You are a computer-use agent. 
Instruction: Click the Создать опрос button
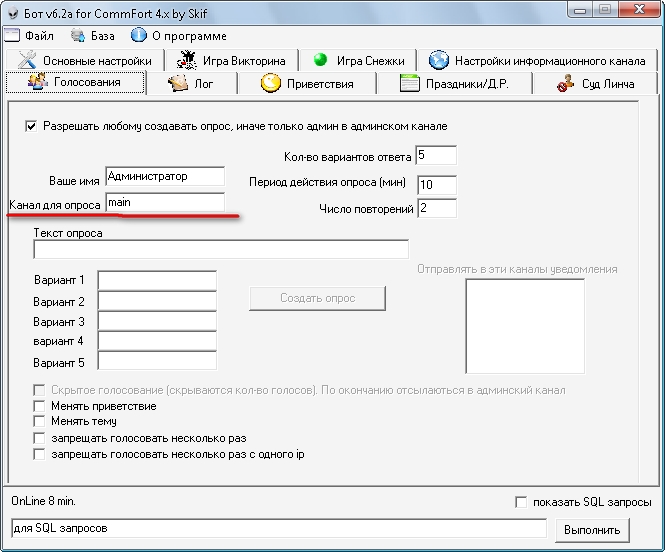coord(317,298)
